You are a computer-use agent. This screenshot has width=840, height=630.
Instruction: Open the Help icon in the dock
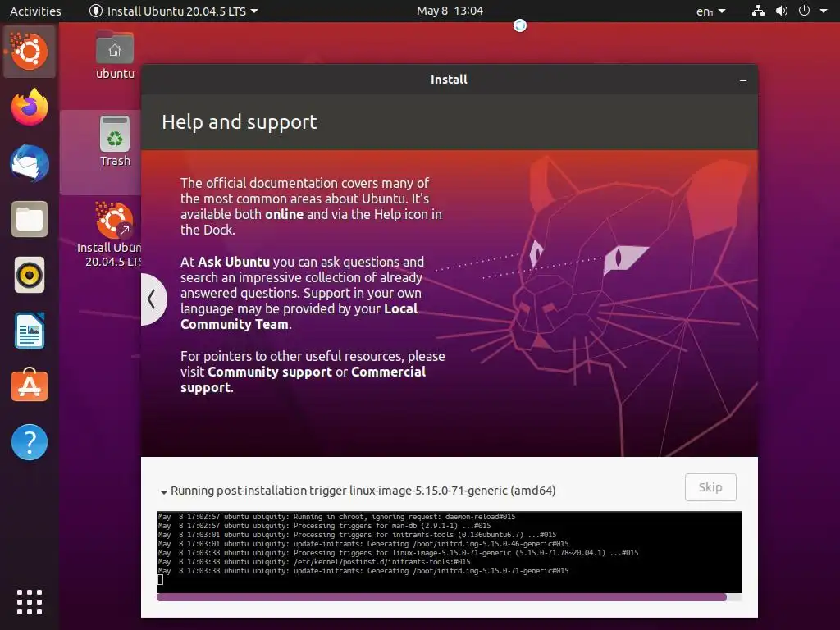coord(30,442)
